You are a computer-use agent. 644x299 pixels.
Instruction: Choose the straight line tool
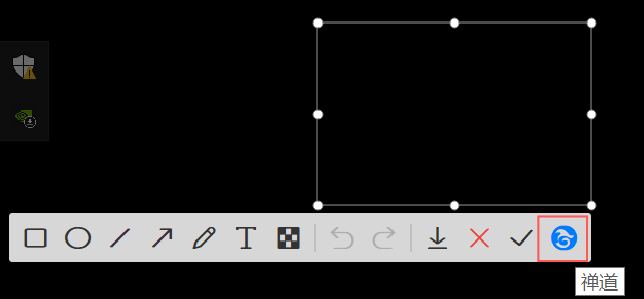tap(120, 238)
